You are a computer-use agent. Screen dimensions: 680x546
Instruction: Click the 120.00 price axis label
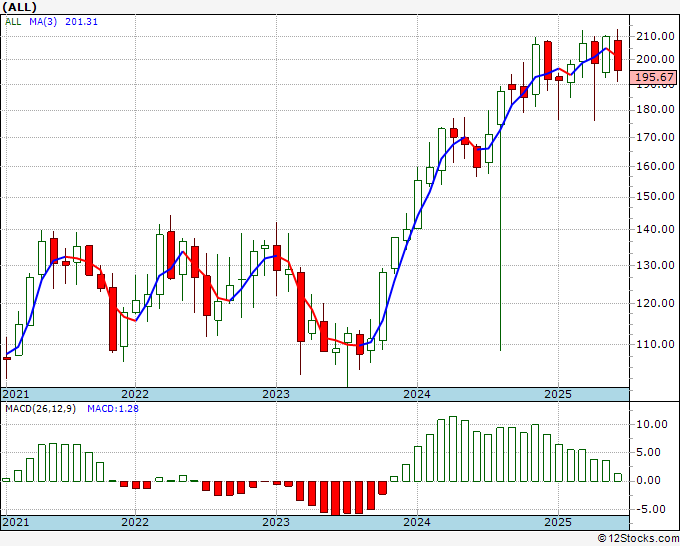(655, 303)
